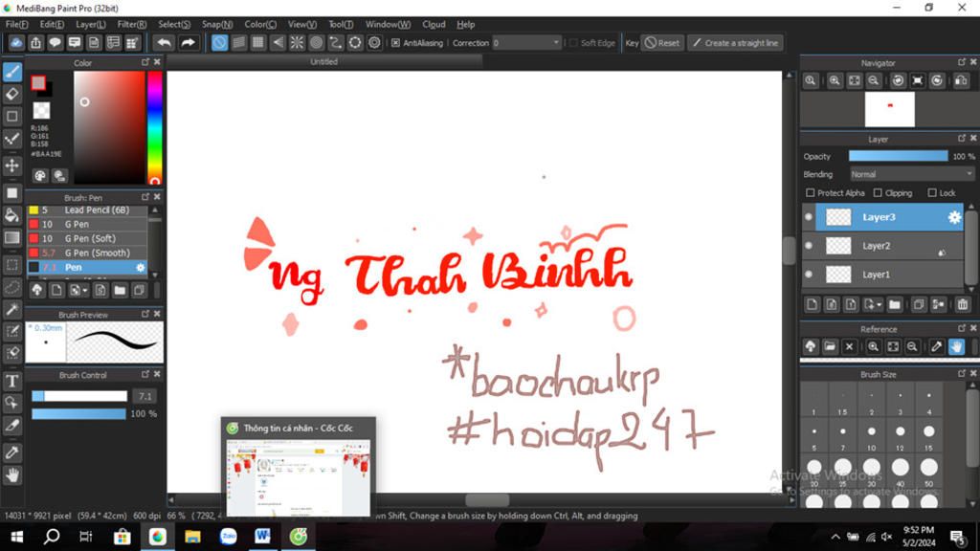Open Word from taskbar
This screenshot has width=980, height=551.
pyautogui.click(x=262, y=537)
